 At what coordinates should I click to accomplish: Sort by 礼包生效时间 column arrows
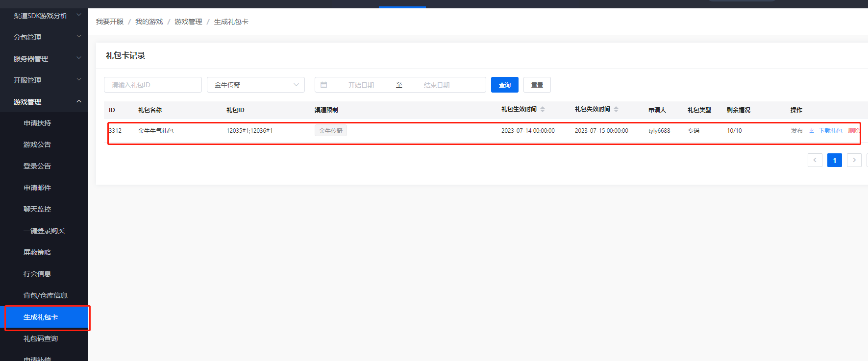[543, 109]
